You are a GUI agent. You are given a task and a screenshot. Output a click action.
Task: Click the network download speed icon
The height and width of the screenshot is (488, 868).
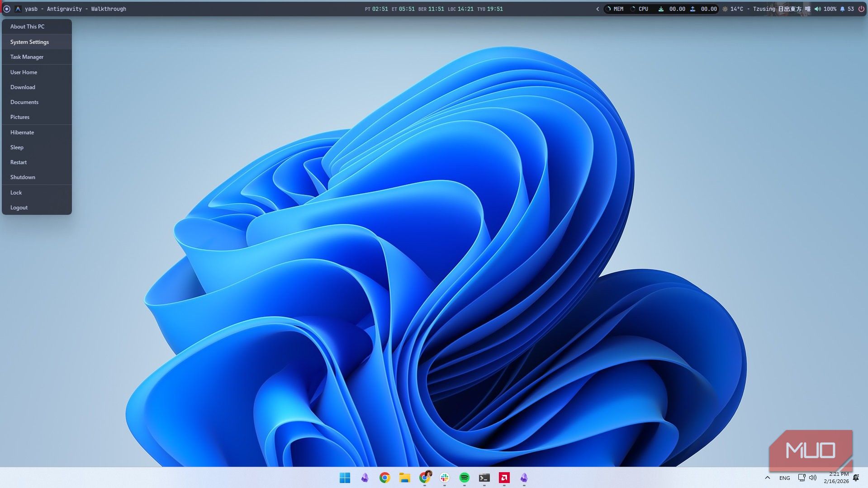(661, 9)
